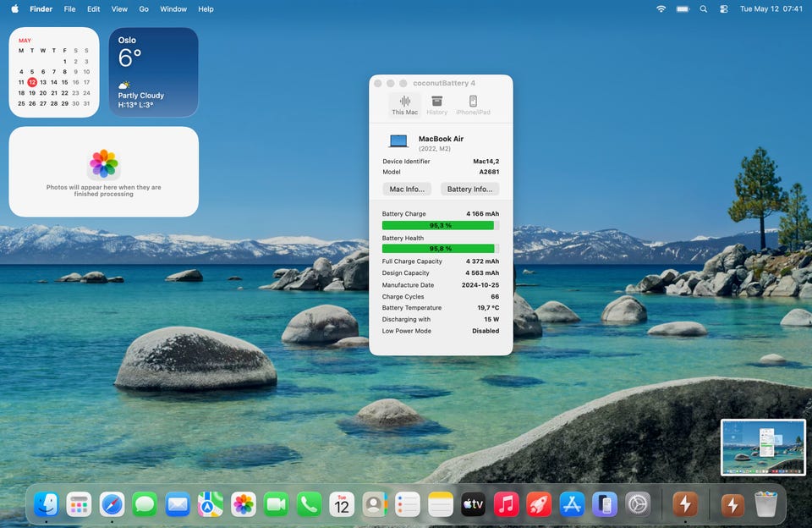The image size is (812, 528).
Task: Switch to the This Mac tab
Action: 404,105
